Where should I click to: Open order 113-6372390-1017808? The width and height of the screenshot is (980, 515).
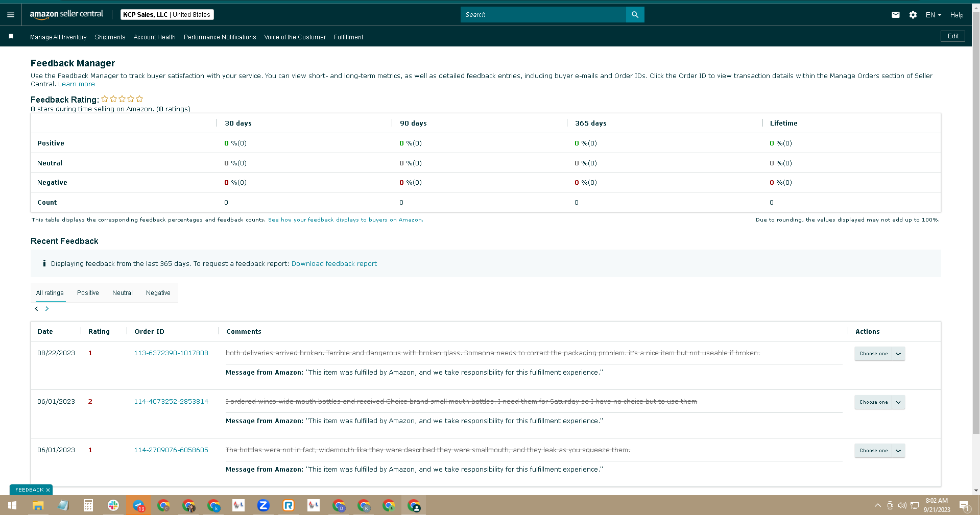171,353
